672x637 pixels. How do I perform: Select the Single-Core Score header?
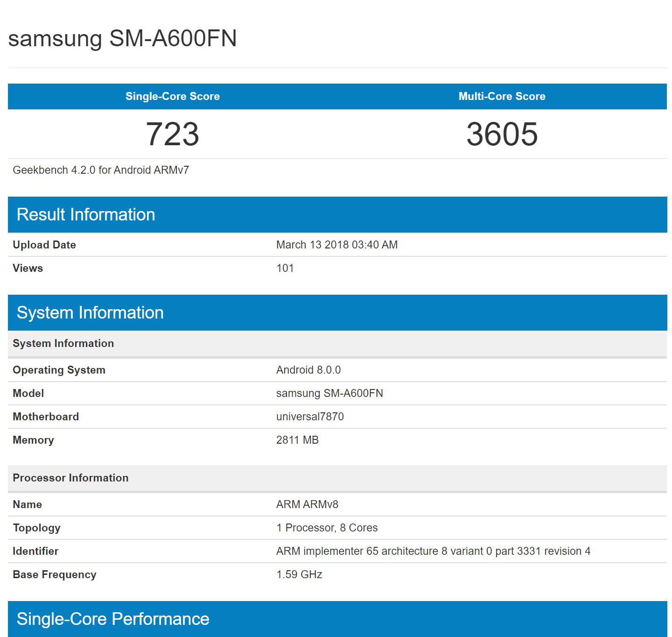tap(172, 96)
